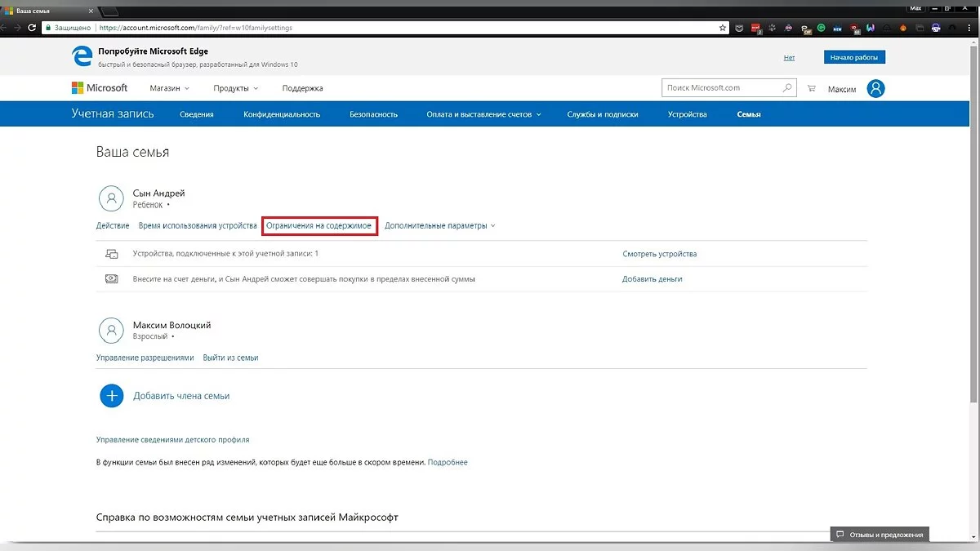Click Максим account avatar icon
980x551 pixels.
pos(875,88)
